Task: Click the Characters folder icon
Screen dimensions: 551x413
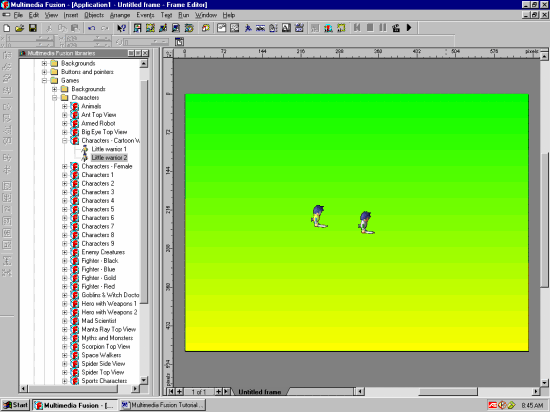Action: [x=64, y=97]
